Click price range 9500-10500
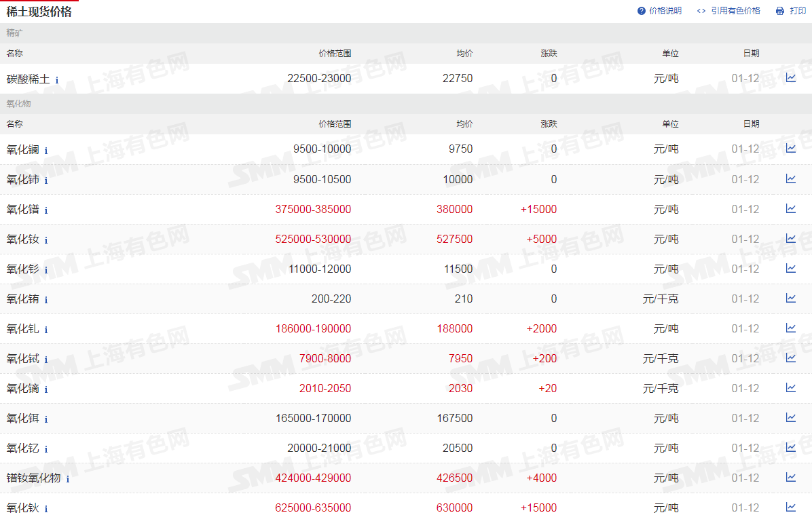The width and height of the screenshot is (812, 517). pos(322,179)
